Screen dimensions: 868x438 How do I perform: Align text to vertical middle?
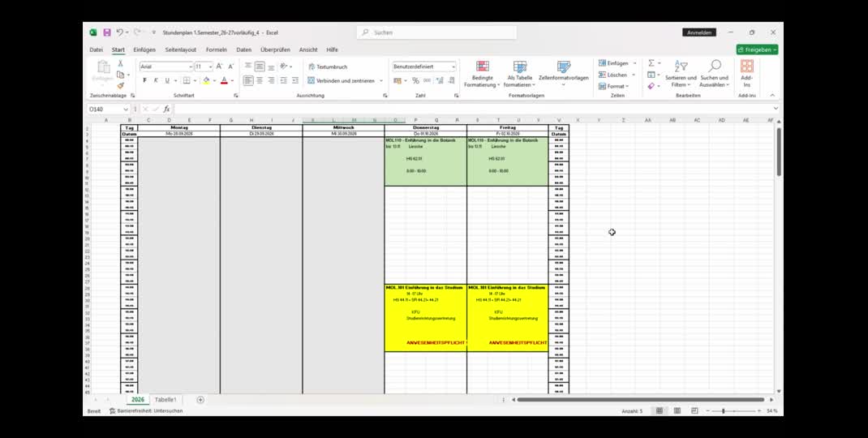260,67
